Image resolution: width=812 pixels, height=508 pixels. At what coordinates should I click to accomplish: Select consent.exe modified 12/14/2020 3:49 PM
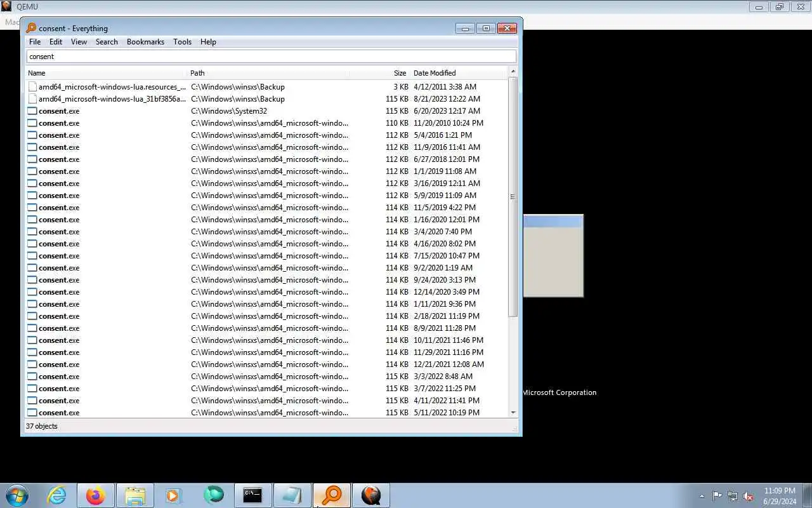(266, 291)
